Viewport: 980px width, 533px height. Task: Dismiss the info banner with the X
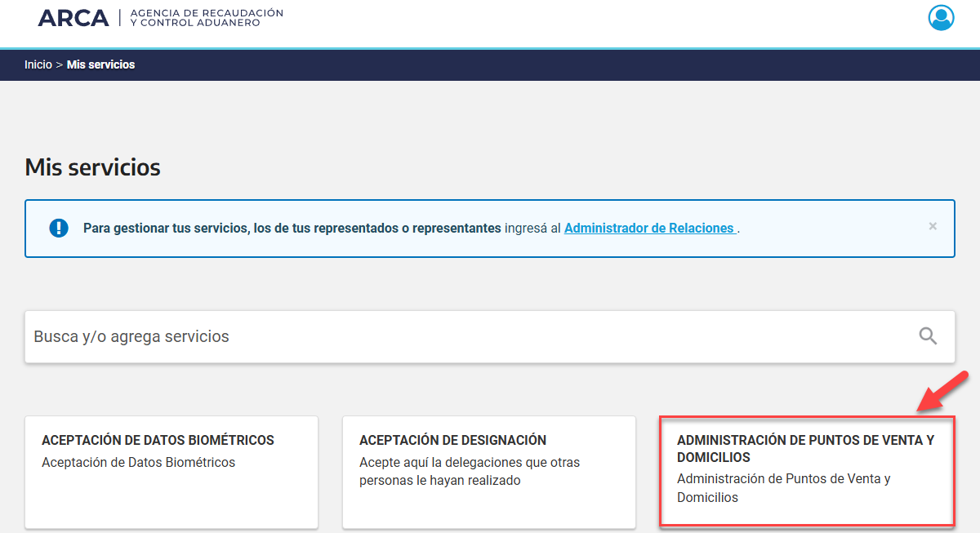click(933, 226)
